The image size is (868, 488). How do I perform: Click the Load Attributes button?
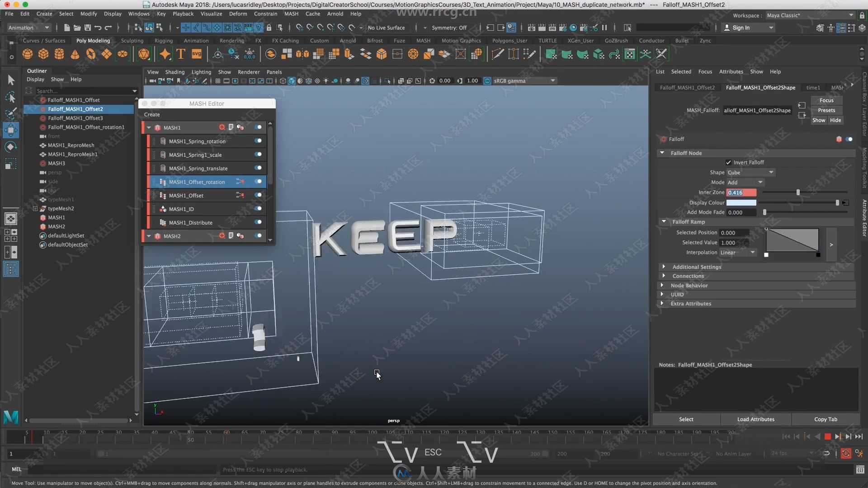tap(756, 419)
